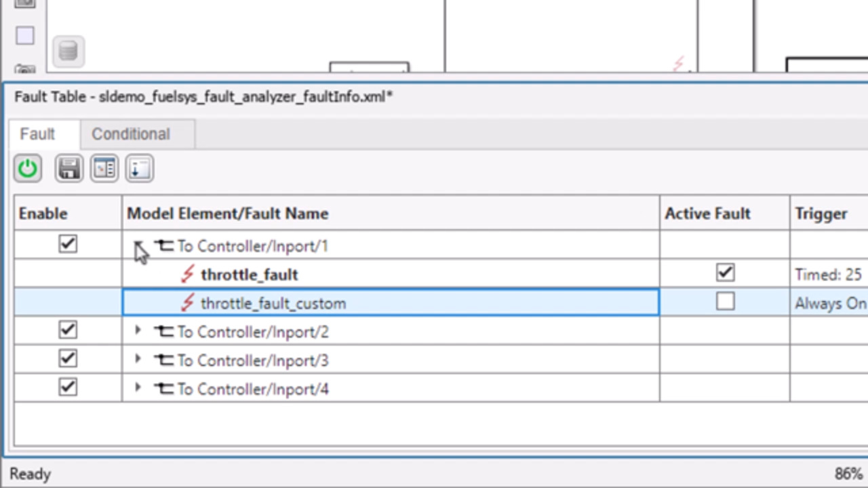The width and height of the screenshot is (868, 488).
Task: Click the property inspector panel icon
Action: pyautogui.click(x=104, y=169)
